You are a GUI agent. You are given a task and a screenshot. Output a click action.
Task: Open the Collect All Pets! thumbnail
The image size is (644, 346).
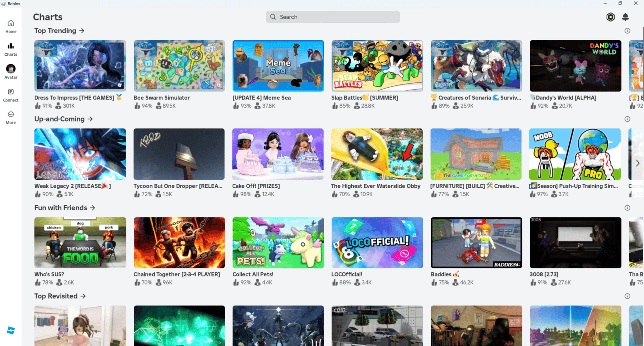point(278,242)
